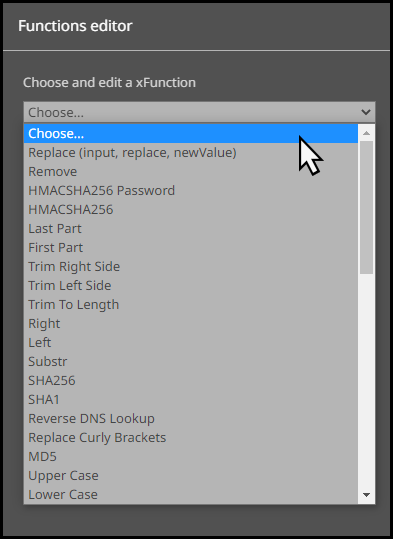Screen dimensions: 393x539
Task: Choose Trim To Length
Action: [191, 305]
